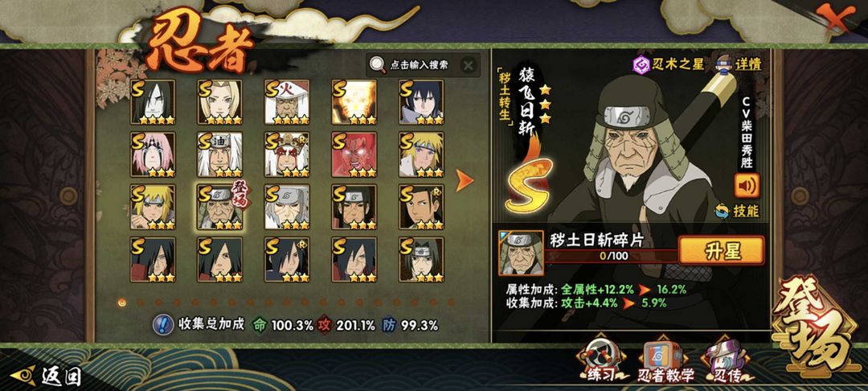Image resolution: width=868 pixels, height=391 pixels.
Task: Select the first page indicator dot
Action: pyautogui.click(x=122, y=303)
